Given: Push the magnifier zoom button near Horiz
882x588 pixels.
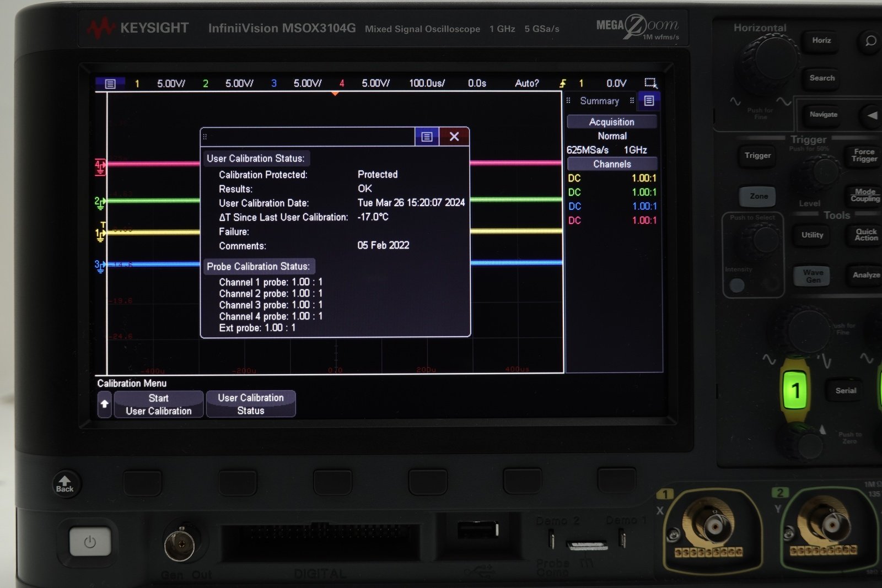Looking at the screenshot, I should pyautogui.click(x=870, y=41).
